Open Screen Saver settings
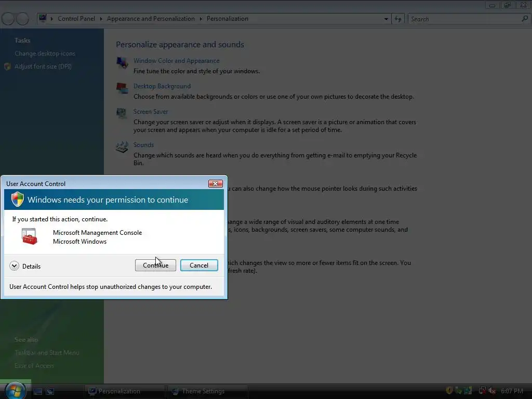Screen dimensions: 532x399 coord(150,112)
